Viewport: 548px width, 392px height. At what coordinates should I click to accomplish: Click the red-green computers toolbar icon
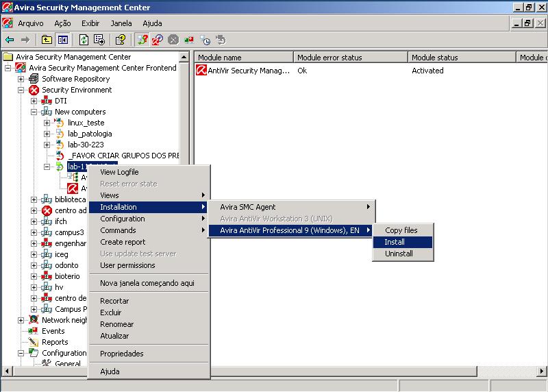[189, 40]
